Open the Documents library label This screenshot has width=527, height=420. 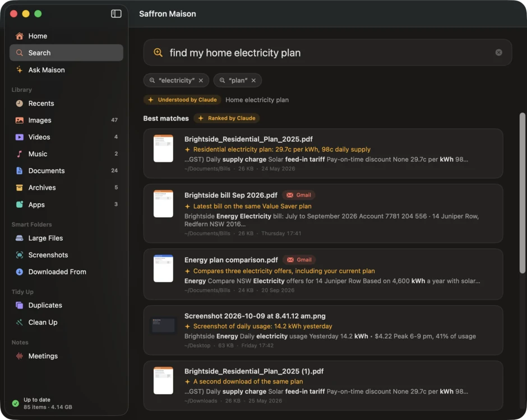click(47, 171)
